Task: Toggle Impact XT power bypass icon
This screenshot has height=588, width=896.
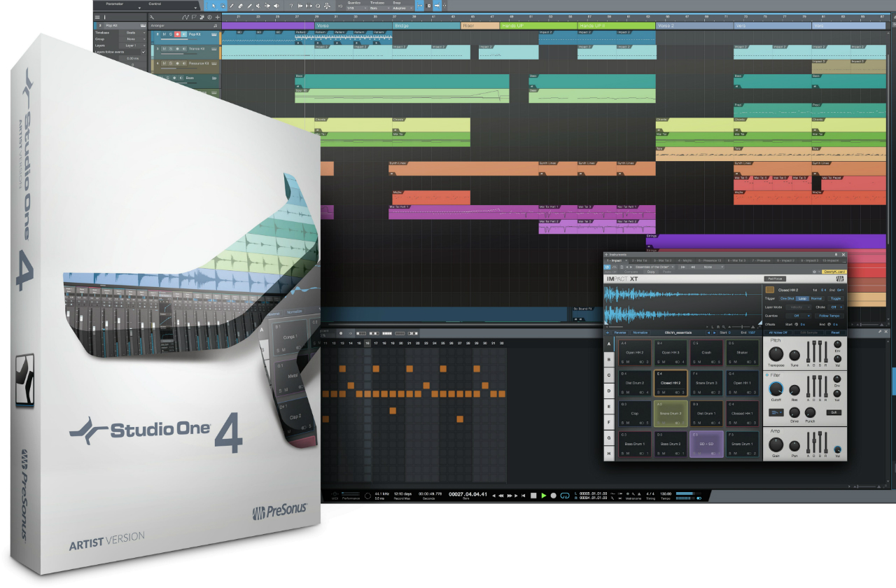Action: [x=608, y=267]
